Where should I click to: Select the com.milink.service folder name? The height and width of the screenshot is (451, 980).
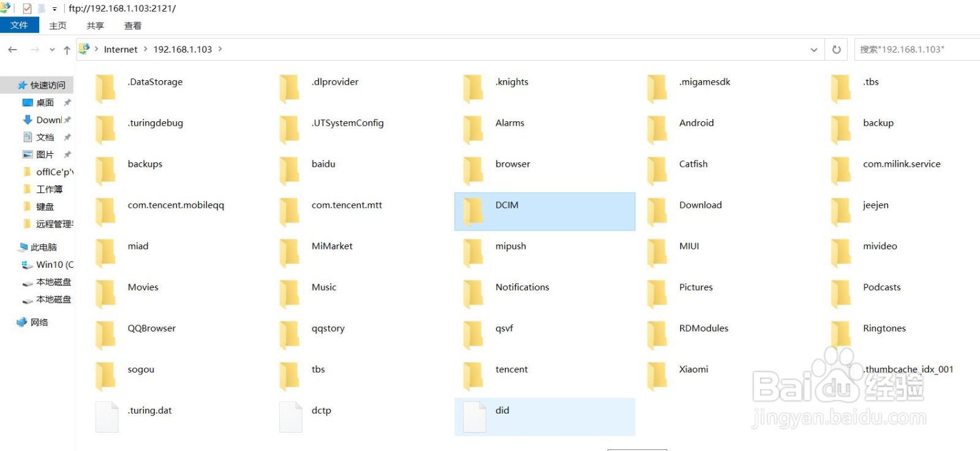pos(902,164)
